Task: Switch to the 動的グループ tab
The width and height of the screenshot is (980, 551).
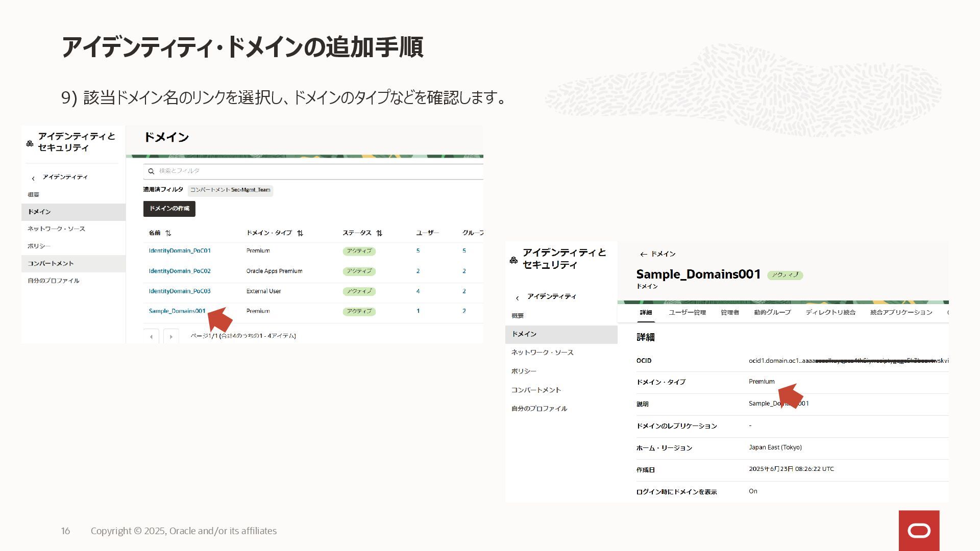Action: click(x=772, y=312)
